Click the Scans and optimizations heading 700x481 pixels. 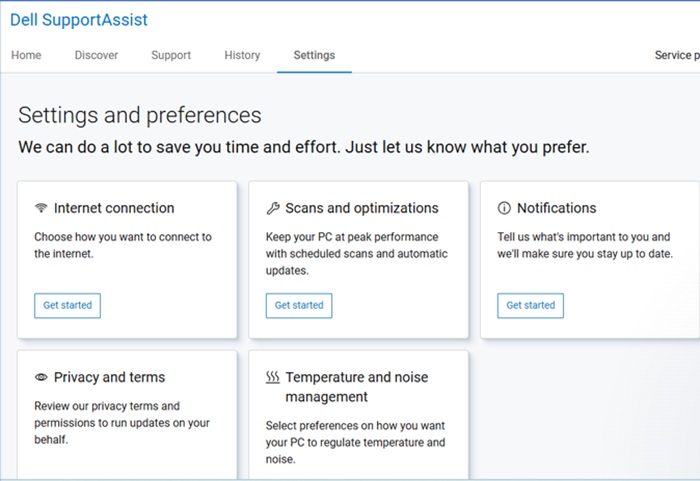tap(362, 208)
